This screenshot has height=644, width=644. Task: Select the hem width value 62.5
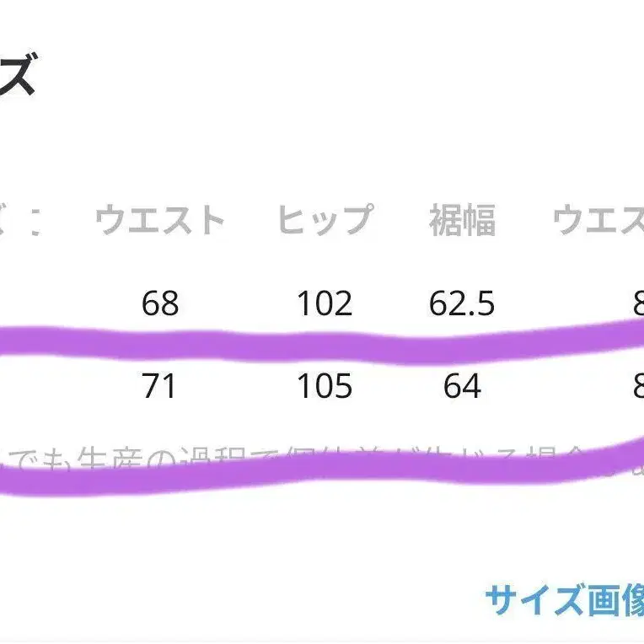[x=462, y=303]
